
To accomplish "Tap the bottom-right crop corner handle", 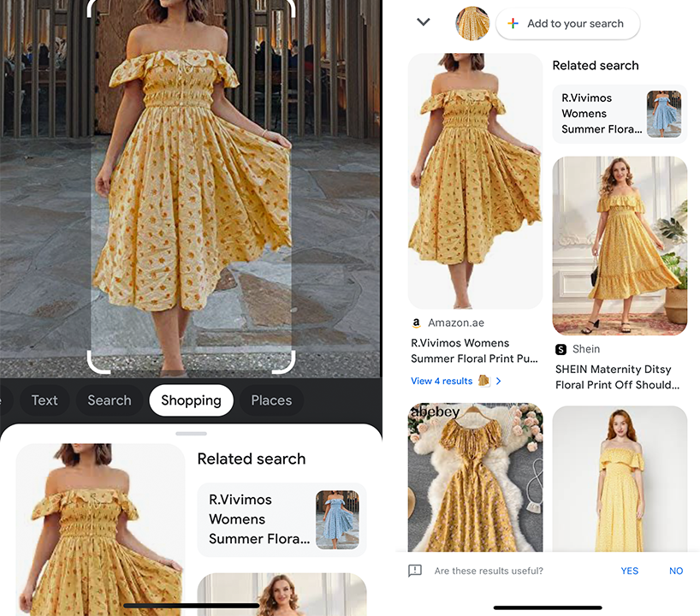I will 286,364.
